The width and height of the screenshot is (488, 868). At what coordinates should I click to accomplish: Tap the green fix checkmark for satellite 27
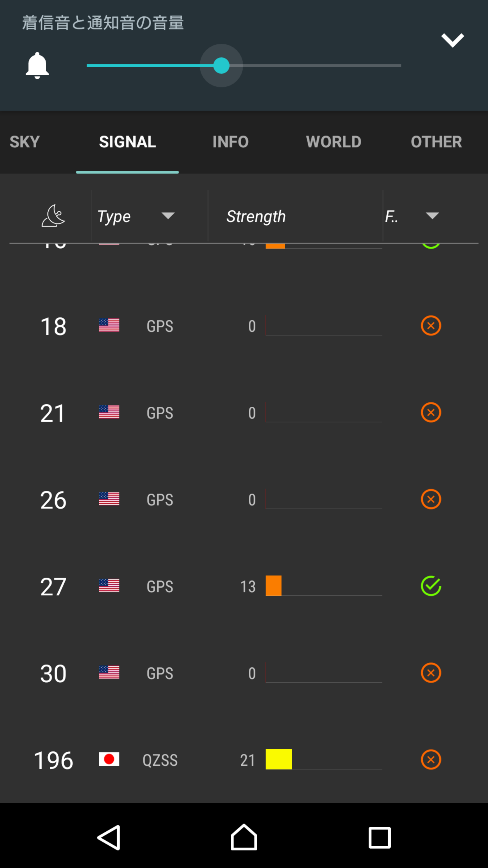pyautogui.click(x=431, y=586)
